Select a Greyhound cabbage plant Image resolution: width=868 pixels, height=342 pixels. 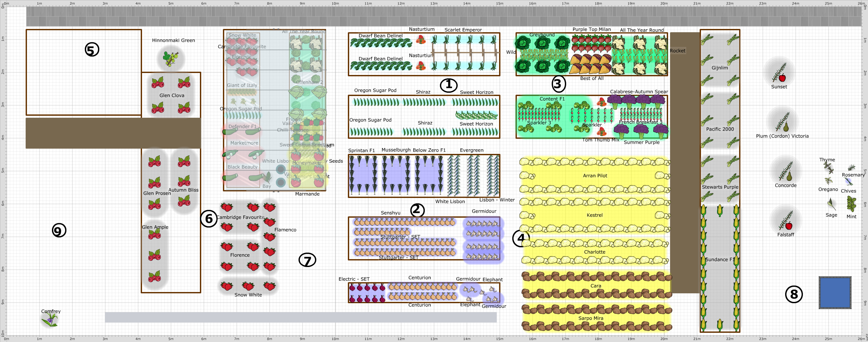coord(543,44)
